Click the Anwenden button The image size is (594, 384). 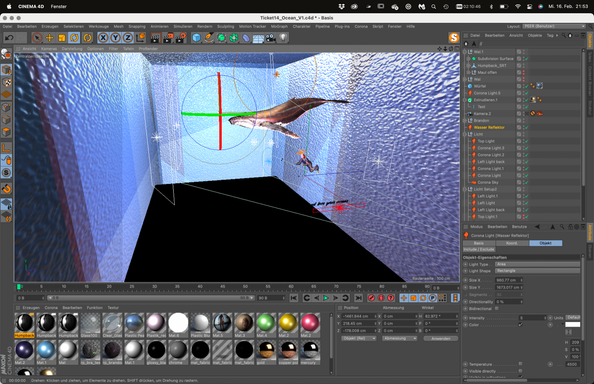point(441,339)
